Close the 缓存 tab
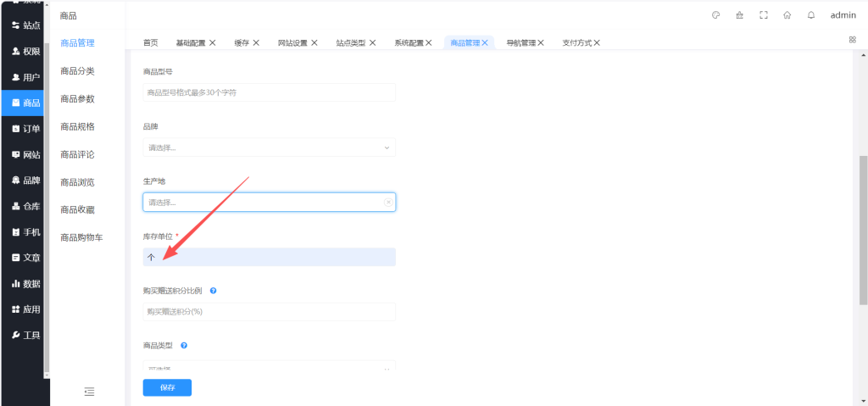Viewport: 868px width, 406px height. [x=256, y=42]
